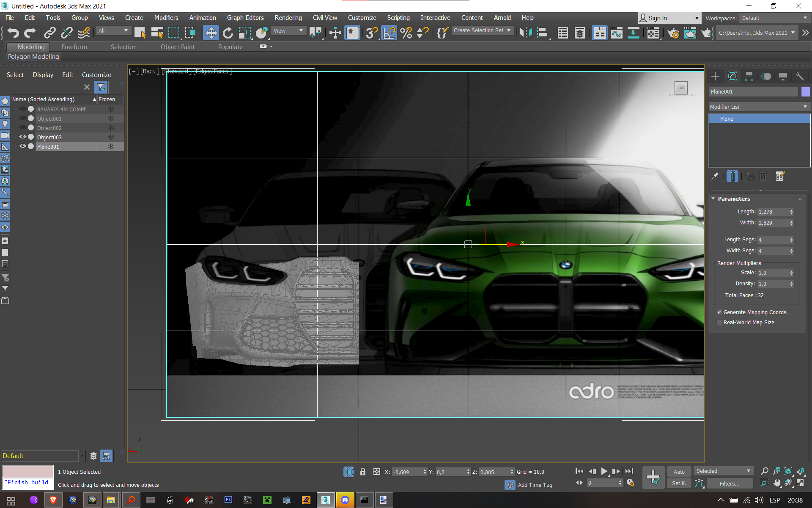Click the Plane001 object color swatch
This screenshot has width=812, height=508.
coord(805,92)
